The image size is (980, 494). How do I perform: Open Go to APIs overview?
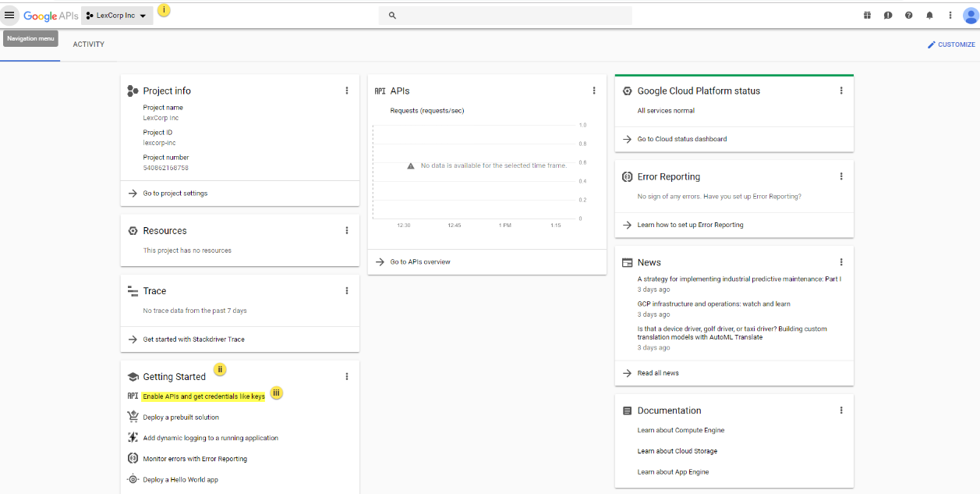420,262
